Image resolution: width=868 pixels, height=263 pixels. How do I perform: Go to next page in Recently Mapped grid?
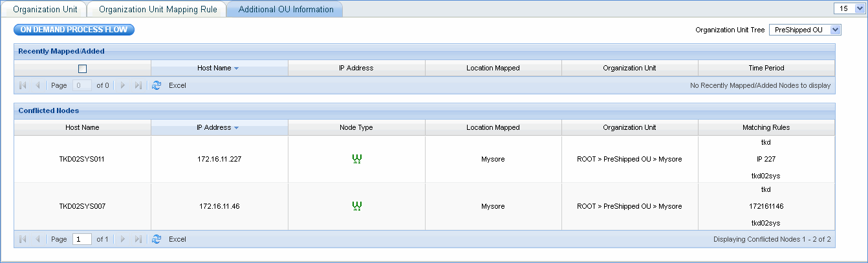tap(123, 85)
